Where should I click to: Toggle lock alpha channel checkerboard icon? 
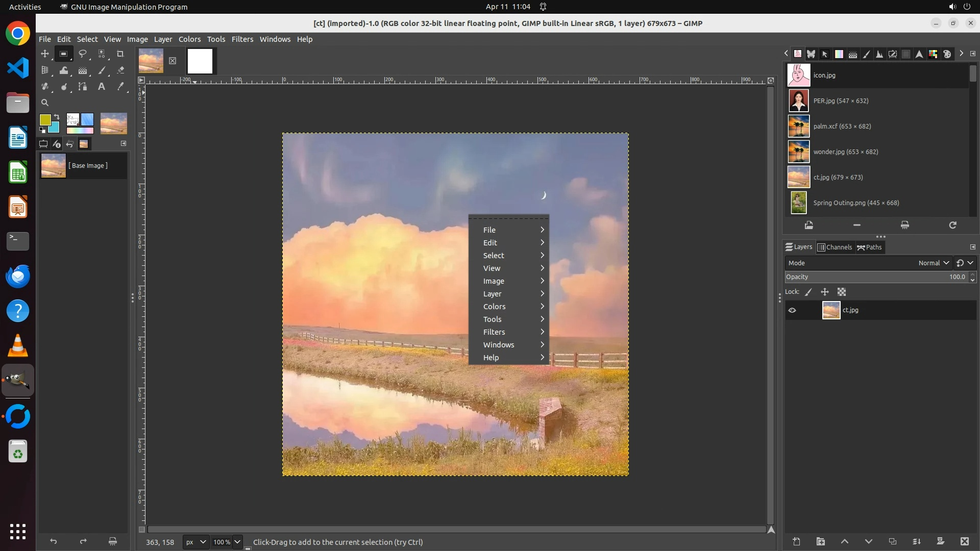click(x=842, y=292)
